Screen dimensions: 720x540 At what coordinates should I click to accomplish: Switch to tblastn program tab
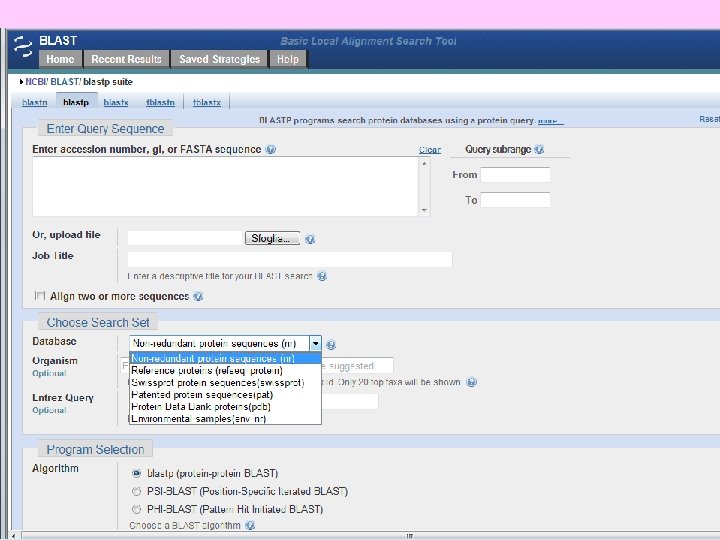[160, 102]
